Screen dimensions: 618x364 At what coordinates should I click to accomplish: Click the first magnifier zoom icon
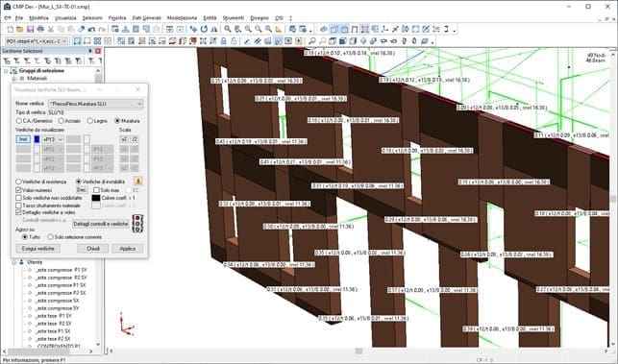tap(228, 29)
